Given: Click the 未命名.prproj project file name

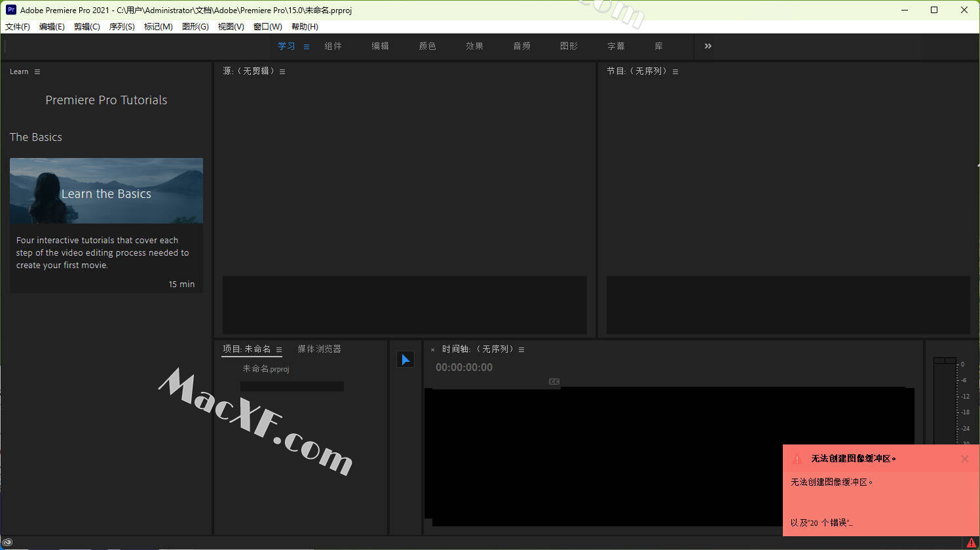Looking at the screenshot, I should (266, 368).
